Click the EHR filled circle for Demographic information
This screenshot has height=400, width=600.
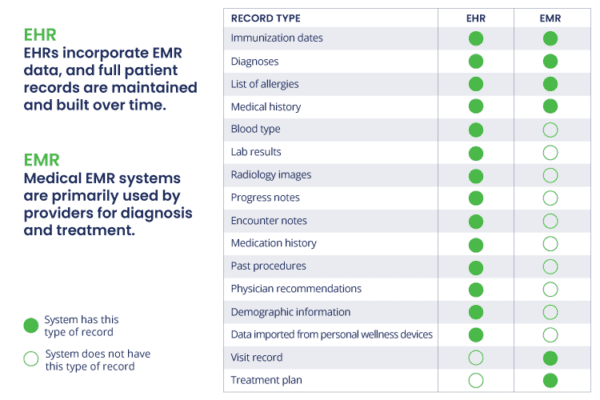point(476,311)
